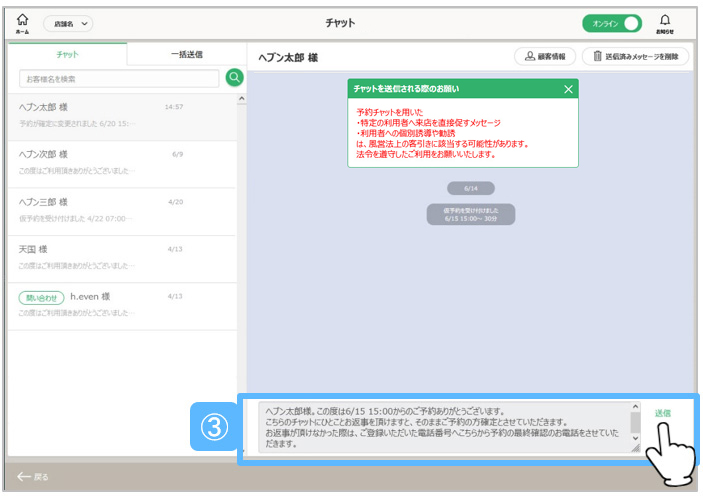The image size is (703, 497).
Task: Click into the message text area
Action: click(445, 428)
